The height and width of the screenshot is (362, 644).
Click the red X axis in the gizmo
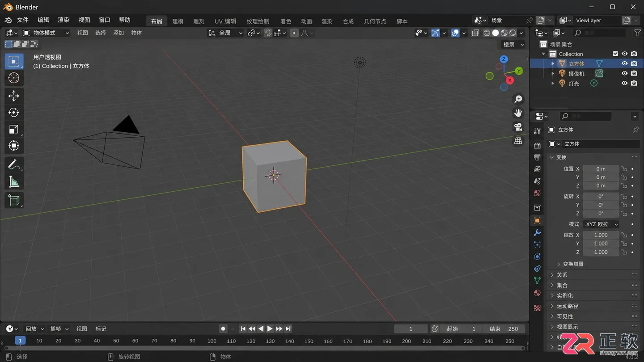pyautogui.click(x=509, y=80)
